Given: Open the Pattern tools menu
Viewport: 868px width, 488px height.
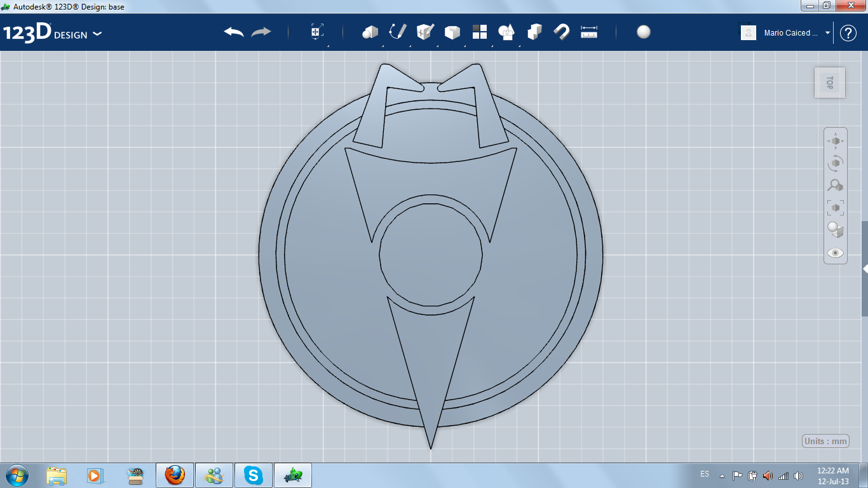Looking at the screenshot, I should (480, 32).
